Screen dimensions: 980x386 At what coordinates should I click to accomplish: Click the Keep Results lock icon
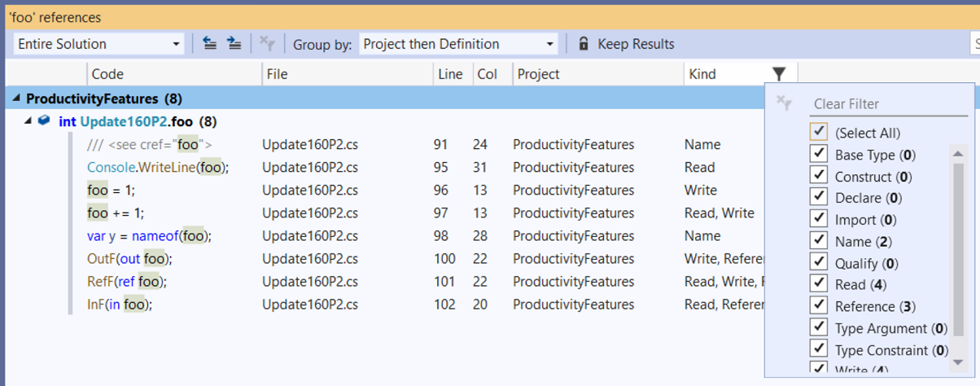583,44
